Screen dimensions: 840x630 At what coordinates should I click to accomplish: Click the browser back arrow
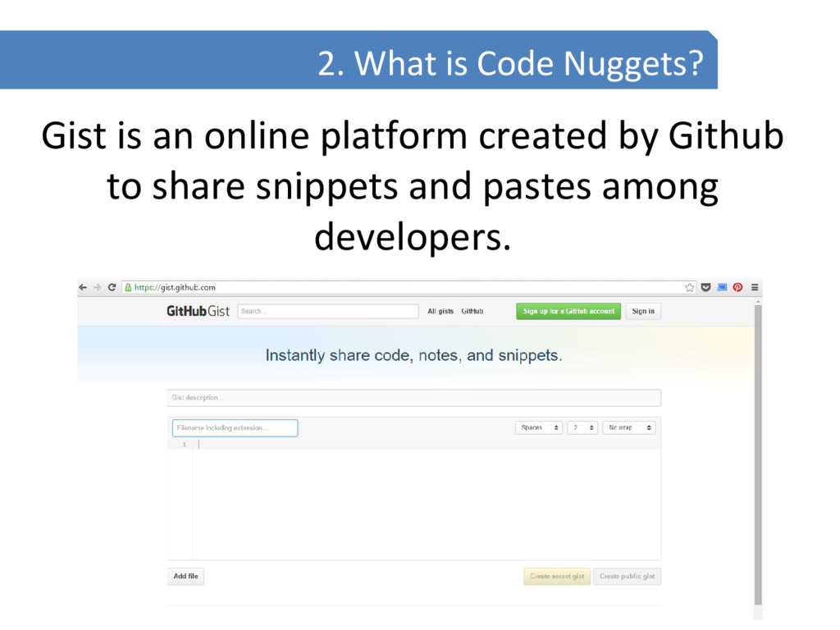pos(83,288)
